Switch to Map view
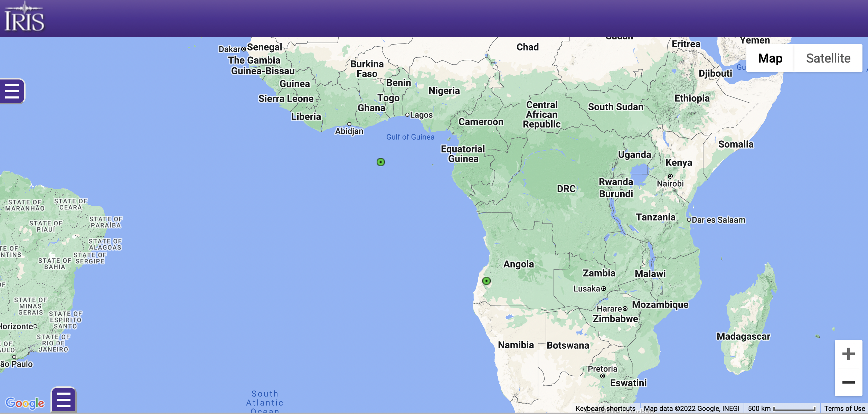 coord(770,58)
